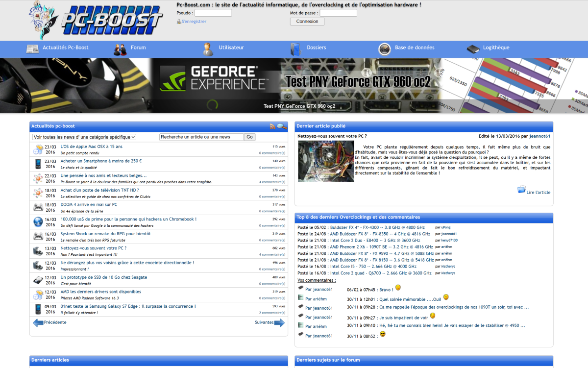Screen dimensions: 588x368
Task: Open the news category dropdown
Action: [x=84, y=137]
